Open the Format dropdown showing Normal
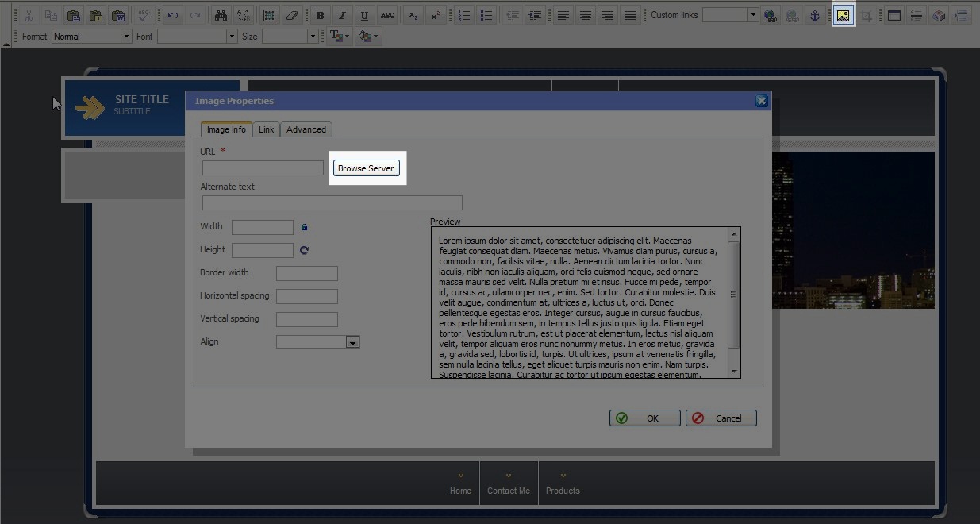Screen dimensions: 980x524 pyautogui.click(x=125, y=37)
